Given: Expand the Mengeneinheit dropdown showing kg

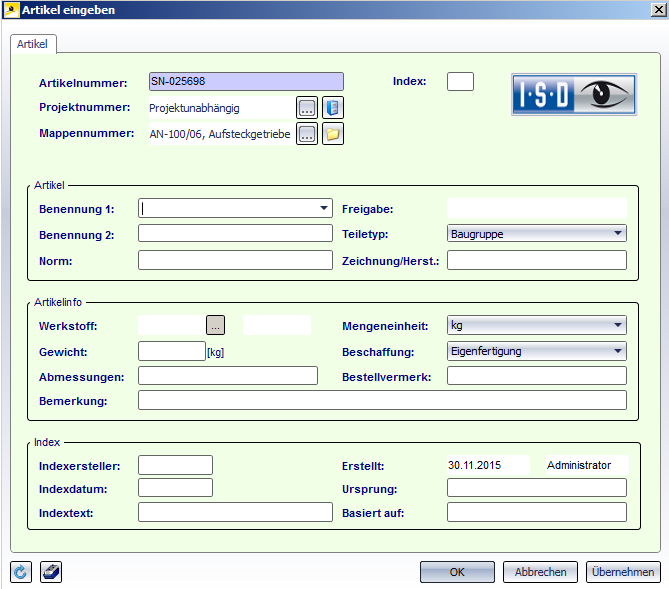Looking at the screenshot, I should tap(618, 325).
